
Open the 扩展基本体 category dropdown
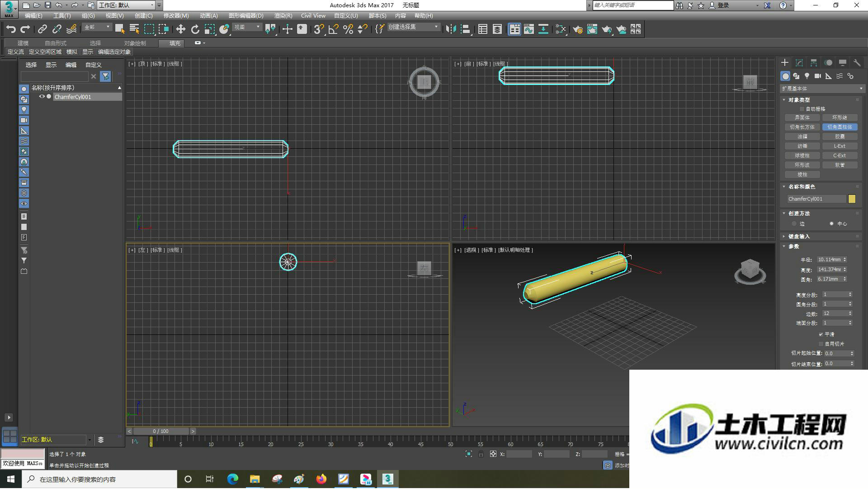point(822,89)
